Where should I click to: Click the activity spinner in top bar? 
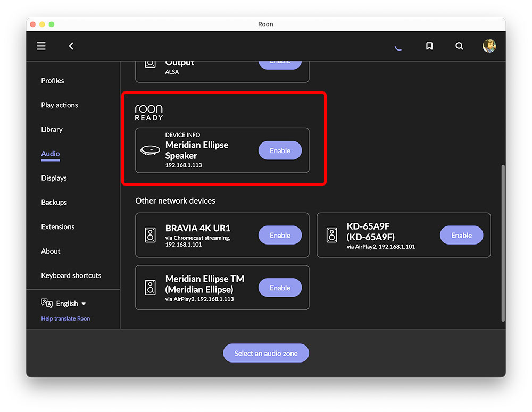pyautogui.click(x=398, y=47)
